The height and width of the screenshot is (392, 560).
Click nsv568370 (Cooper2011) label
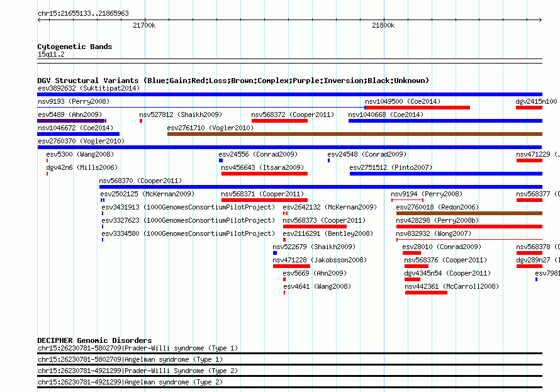pos(140,181)
